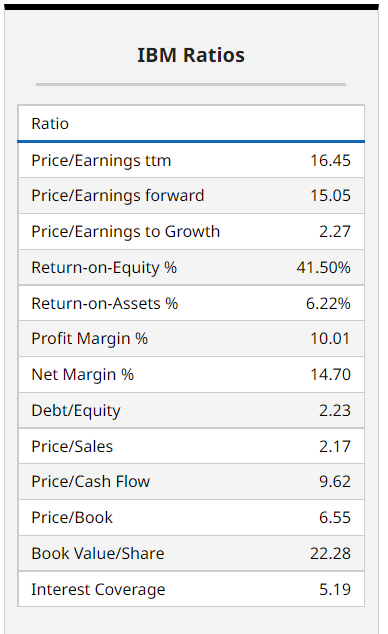Click the Net Margin % label

[x=82, y=374]
